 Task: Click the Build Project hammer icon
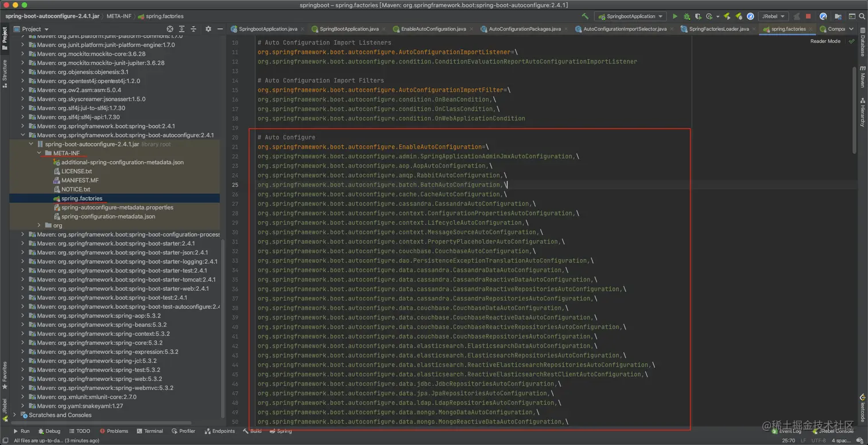point(585,17)
